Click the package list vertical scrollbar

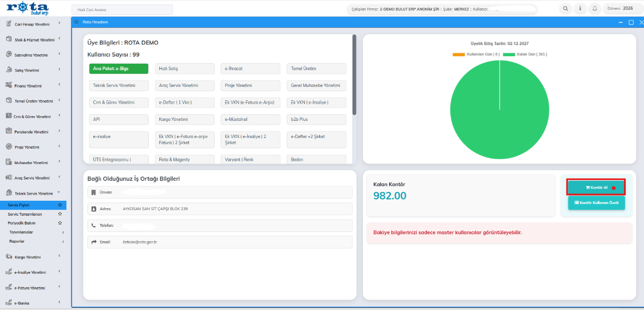354,74
